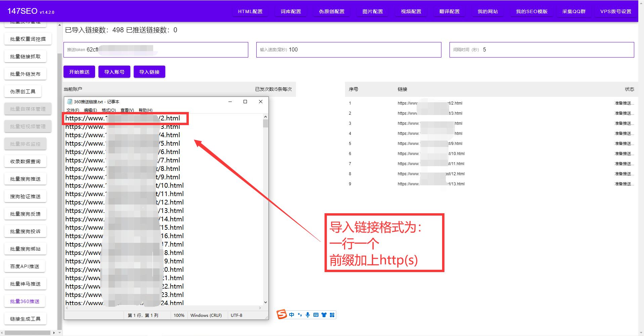Open the Sogou toolbox grid icon
This screenshot has width=644, height=336.
coord(332,314)
